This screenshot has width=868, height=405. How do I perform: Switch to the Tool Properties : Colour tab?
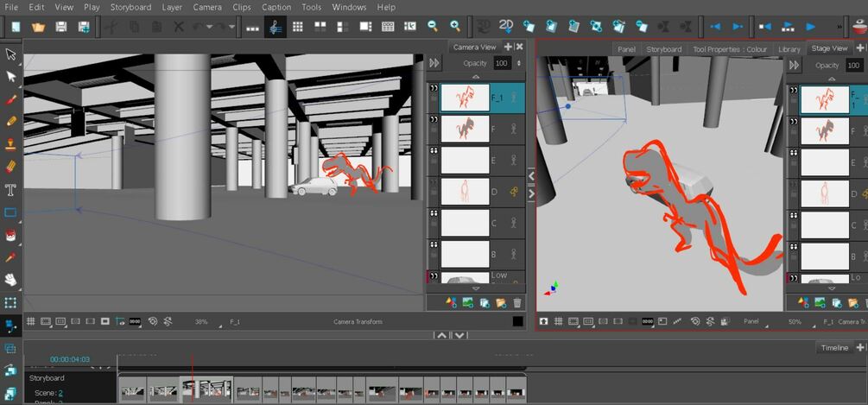(x=730, y=49)
